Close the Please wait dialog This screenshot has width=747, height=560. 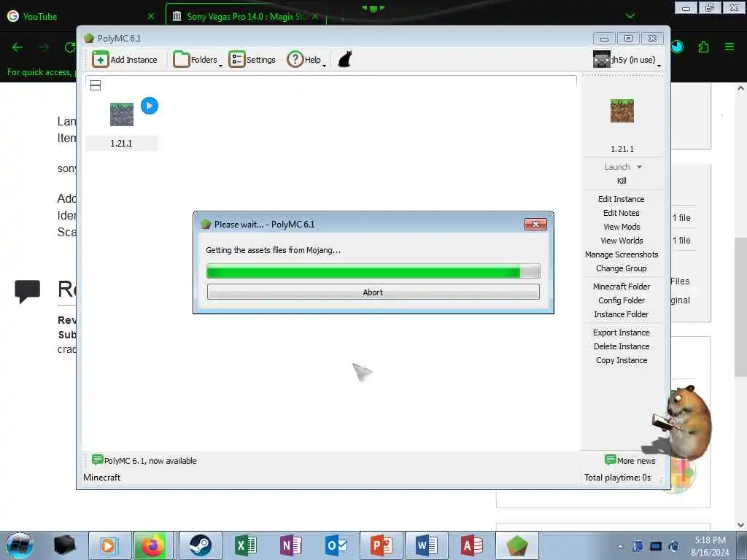point(535,225)
